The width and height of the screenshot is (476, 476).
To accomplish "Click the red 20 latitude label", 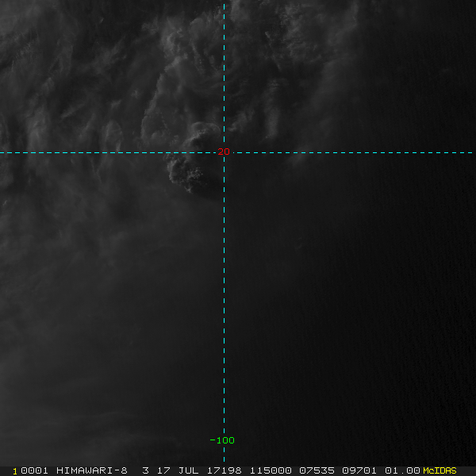I will [224, 152].
